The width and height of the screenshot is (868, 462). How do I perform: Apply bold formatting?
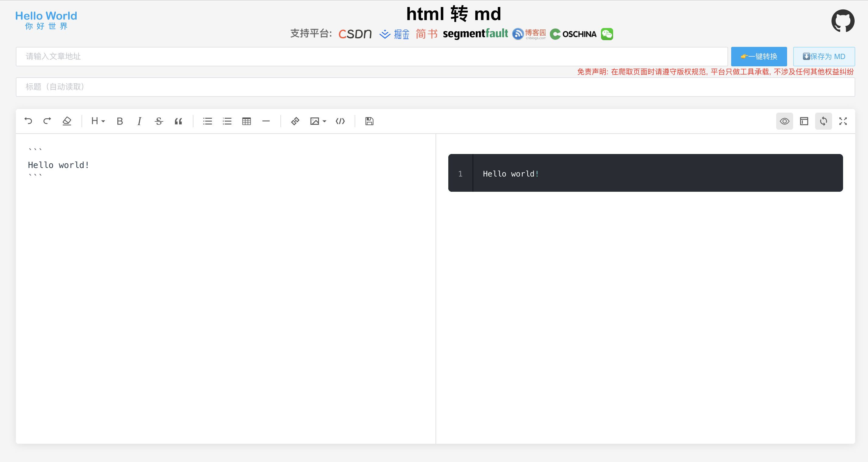tap(120, 121)
